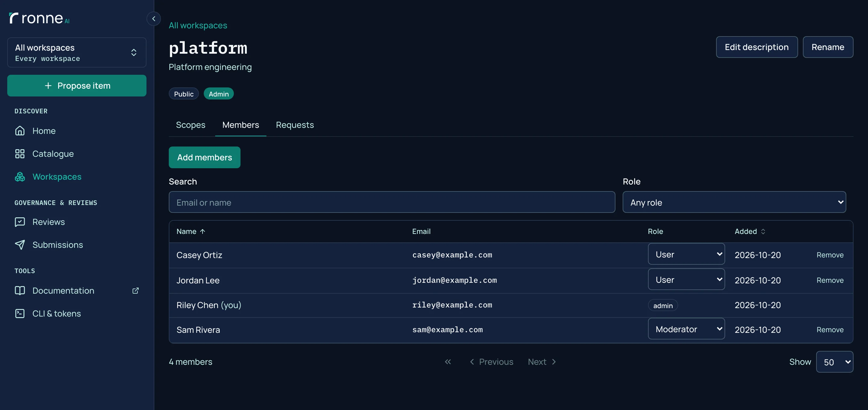The height and width of the screenshot is (410, 868).
Task: Click the Documentation book icon
Action: (x=20, y=291)
